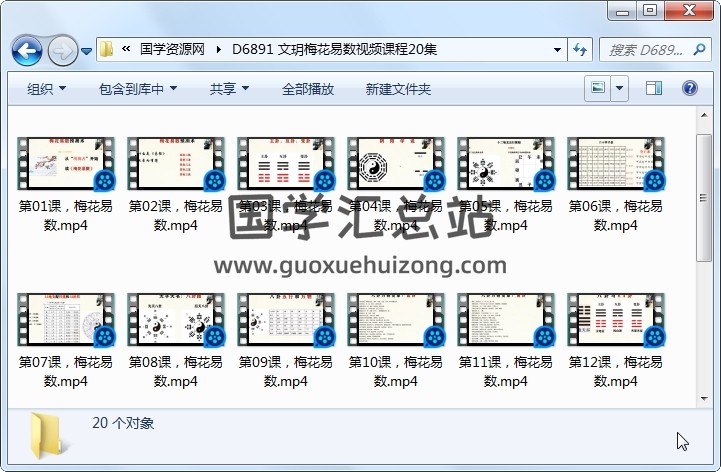
Task: Open address bar history dropdown arrow
Action: [557, 49]
